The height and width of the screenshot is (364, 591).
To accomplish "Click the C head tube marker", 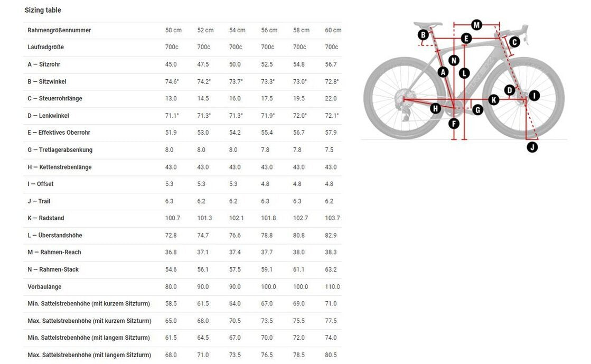I will 514,42.
